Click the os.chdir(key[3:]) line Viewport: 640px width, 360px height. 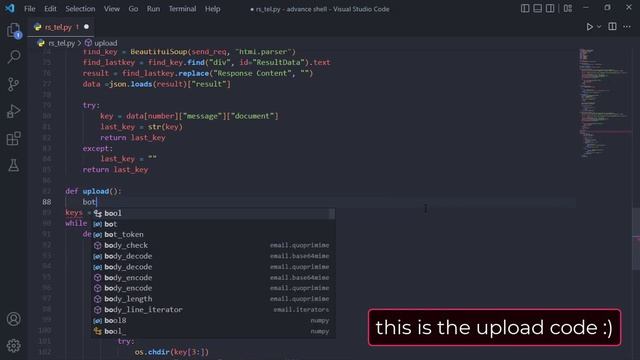pos(171,352)
